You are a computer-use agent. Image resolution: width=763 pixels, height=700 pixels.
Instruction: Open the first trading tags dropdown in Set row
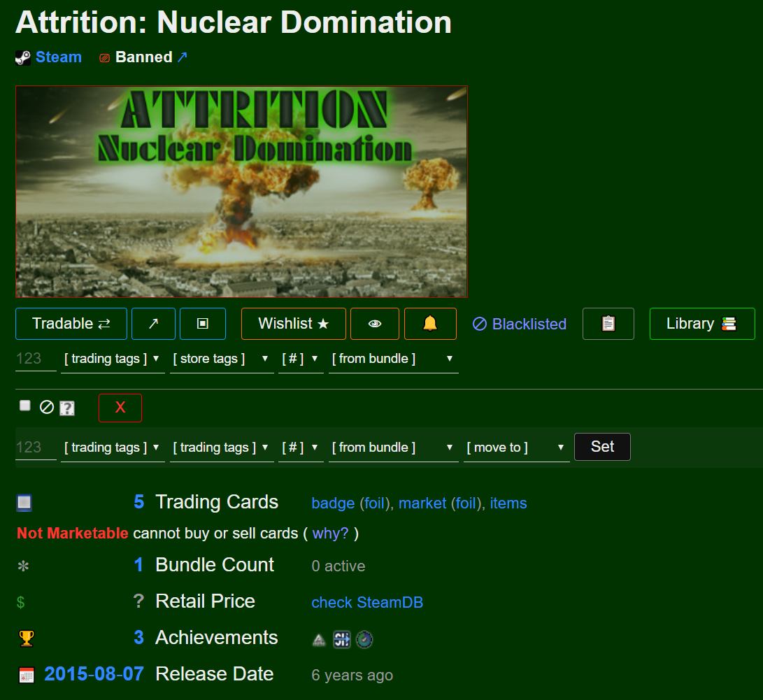pos(113,448)
